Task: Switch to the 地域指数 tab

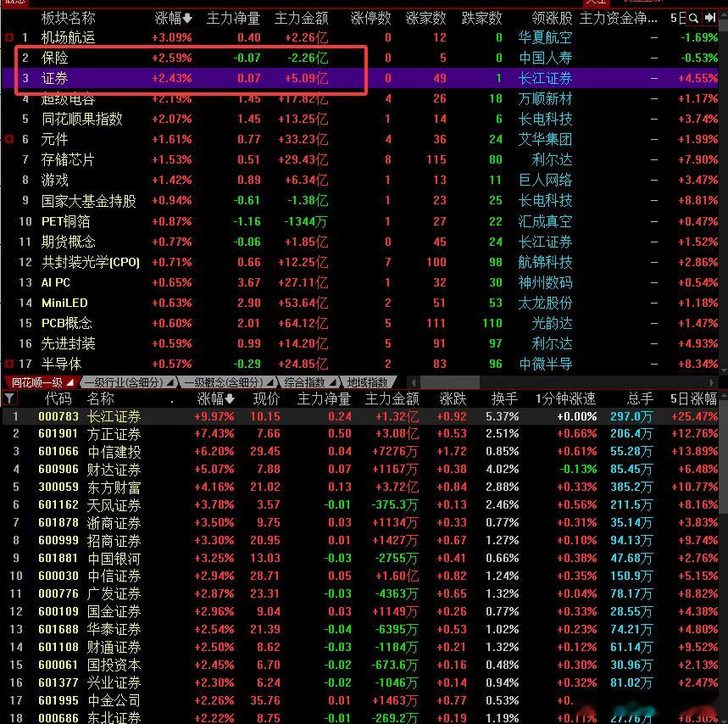Action: coord(368,382)
